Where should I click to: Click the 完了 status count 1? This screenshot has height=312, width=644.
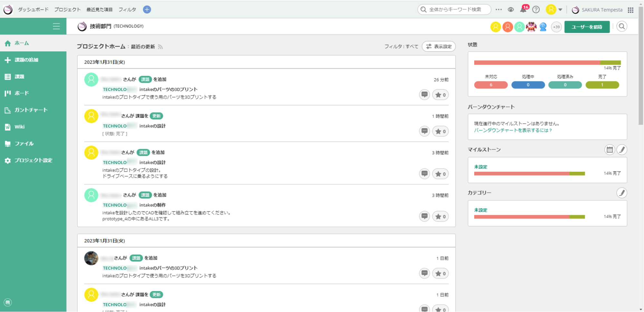click(602, 85)
